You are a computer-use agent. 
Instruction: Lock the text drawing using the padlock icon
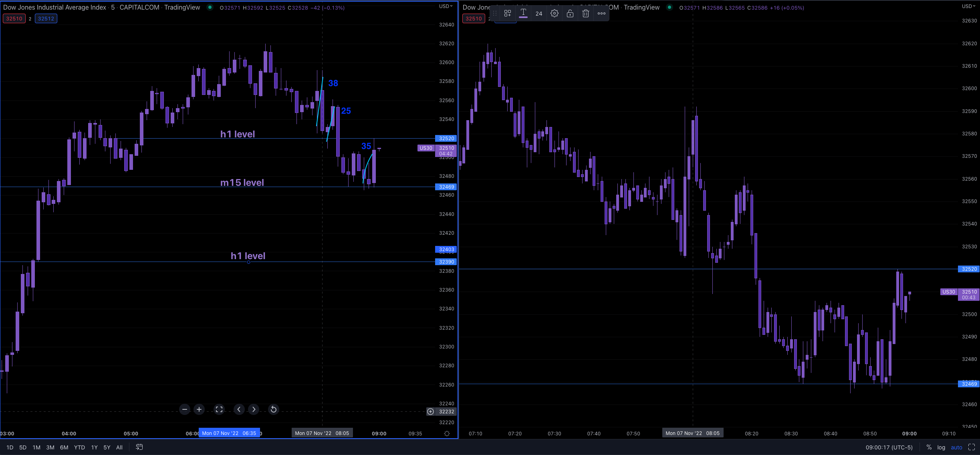coord(570,13)
